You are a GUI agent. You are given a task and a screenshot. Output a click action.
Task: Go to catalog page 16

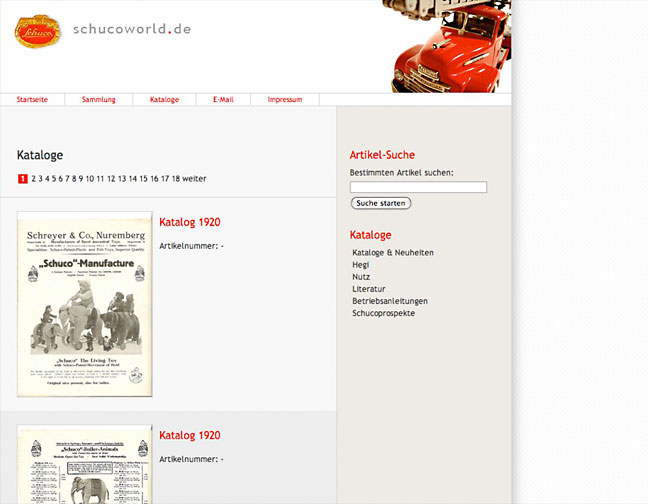click(x=154, y=179)
